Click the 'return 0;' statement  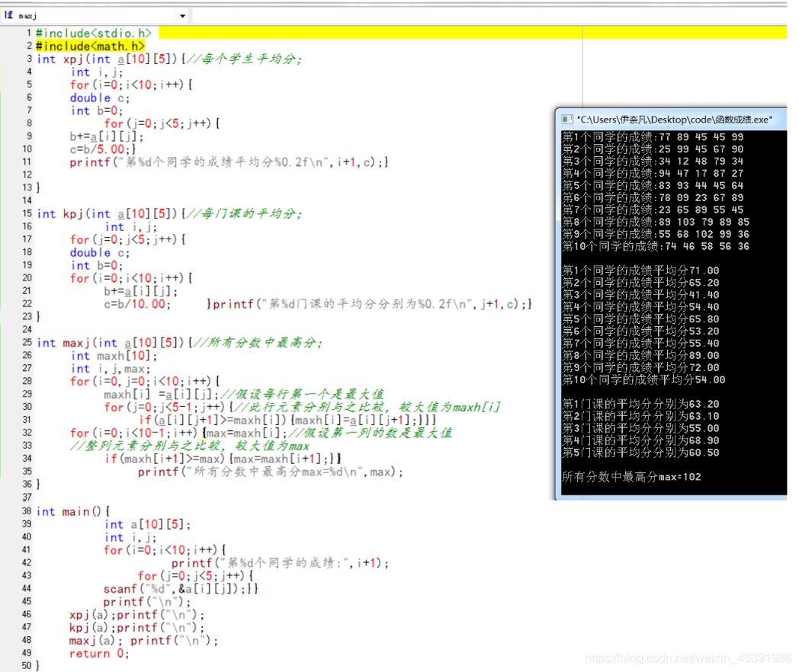(x=99, y=654)
